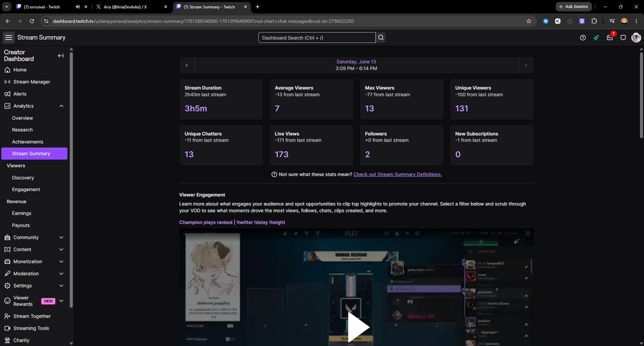Open the notifications inbox with badge 7

(x=610, y=37)
